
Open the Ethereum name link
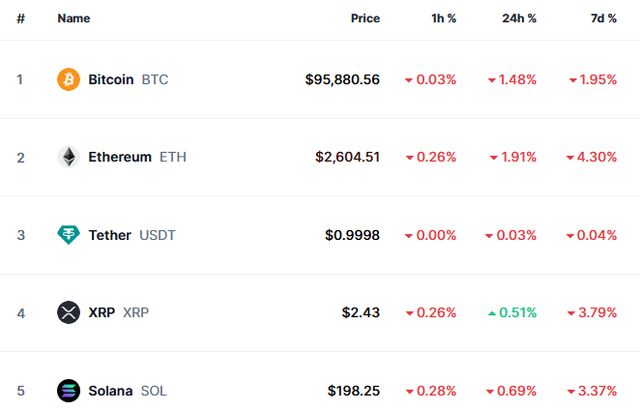pos(120,157)
